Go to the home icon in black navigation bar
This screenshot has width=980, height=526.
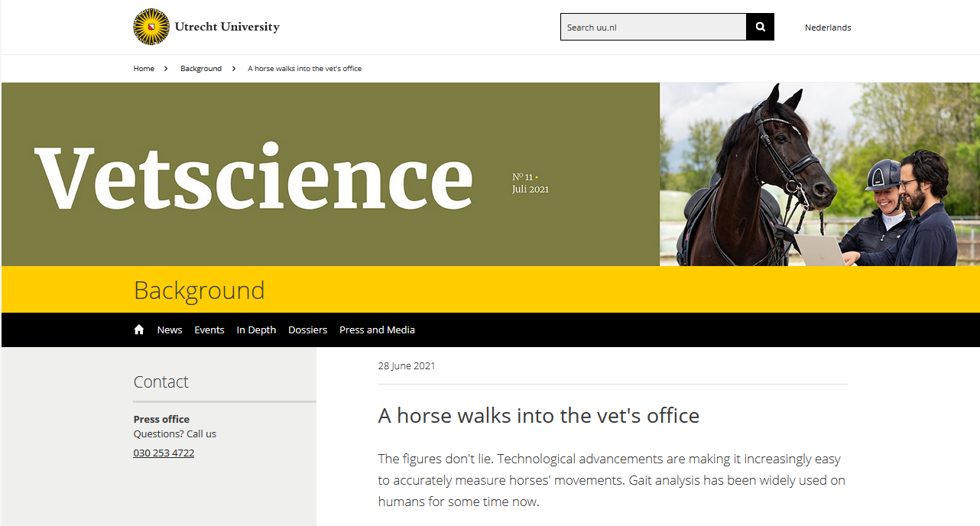pyautogui.click(x=139, y=330)
